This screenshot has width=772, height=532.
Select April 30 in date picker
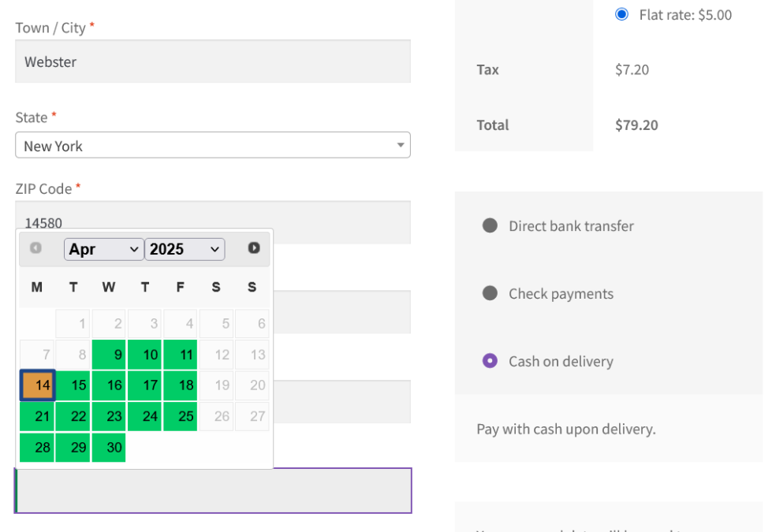pyautogui.click(x=109, y=448)
